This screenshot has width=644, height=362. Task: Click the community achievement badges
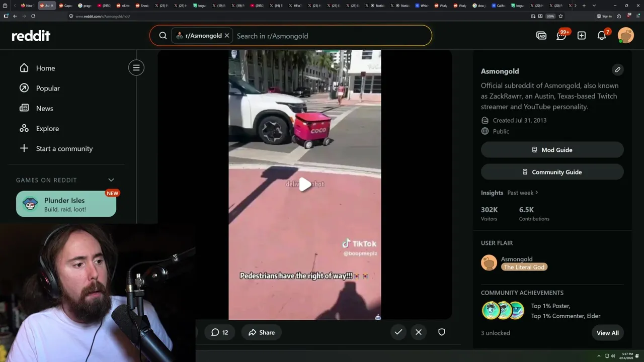(x=503, y=311)
